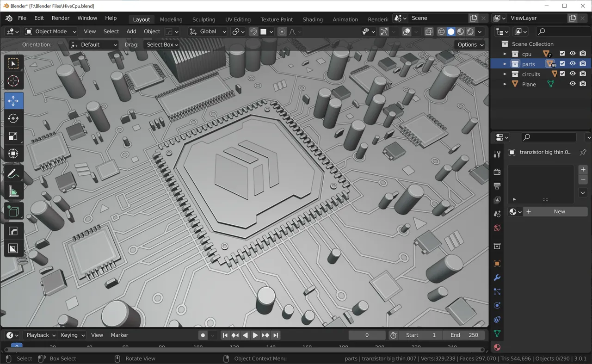
Task: Select the Scale tool
Action: [x=13, y=136]
